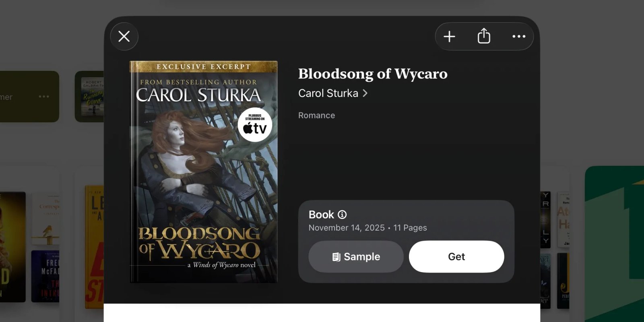The width and height of the screenshot is (644, 322).
Task: Open the share sheet via share icon
Action: [x=484, y=36]
